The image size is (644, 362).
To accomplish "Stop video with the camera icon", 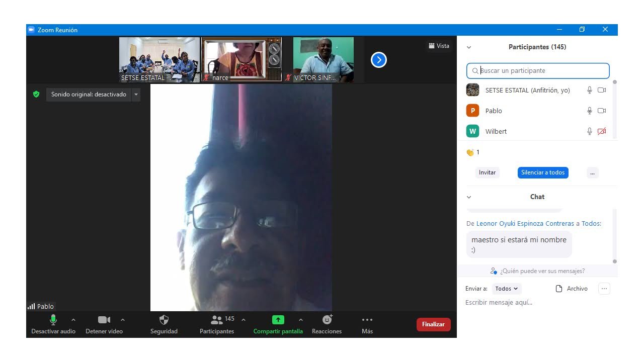I will [x=104, y=320].
